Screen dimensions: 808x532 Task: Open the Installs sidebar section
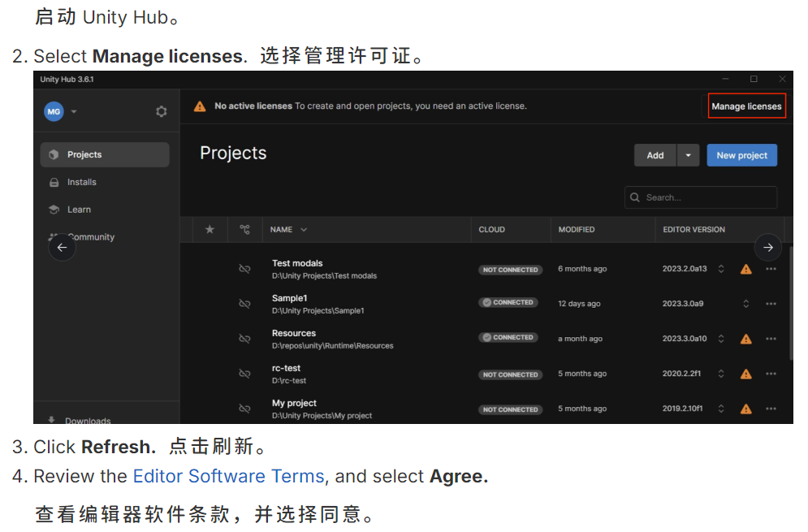(x=81, y=182)
